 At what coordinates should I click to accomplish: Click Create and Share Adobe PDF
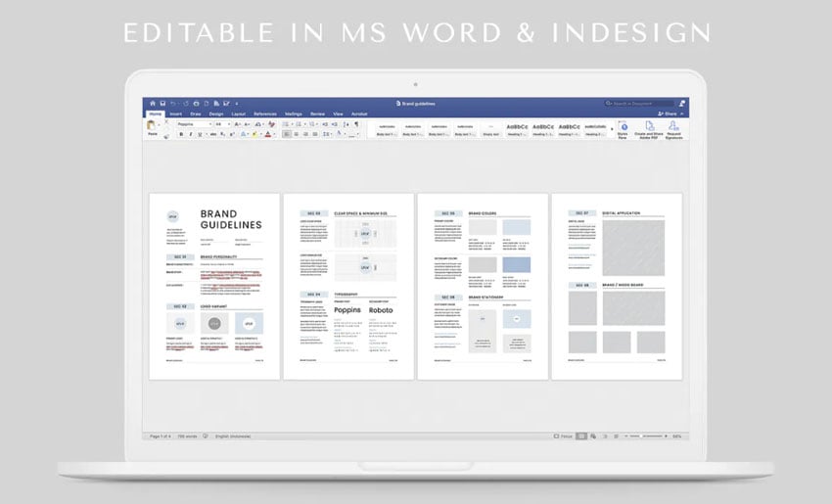648,129
